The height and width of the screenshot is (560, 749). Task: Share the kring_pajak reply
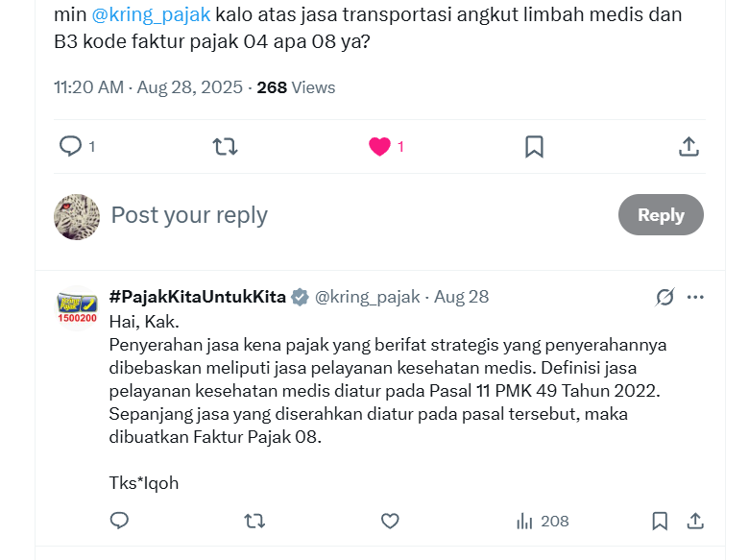coord(695,521)
